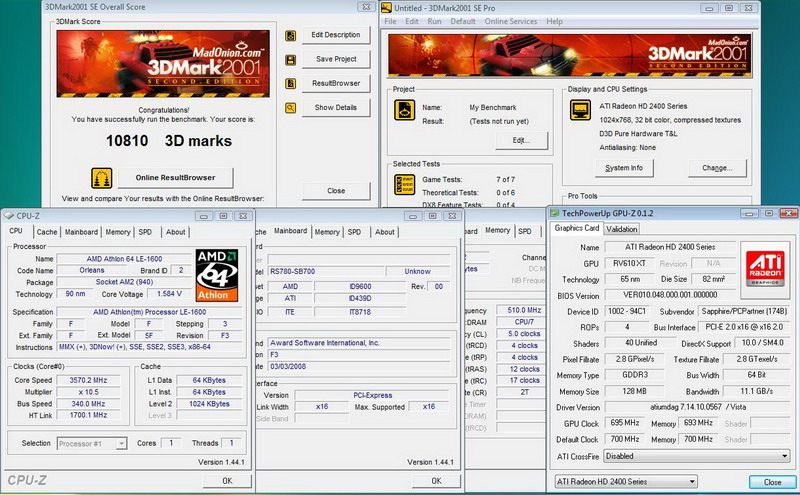The width and height of the screenshot is (800, 495).
Task: Click the floppy disk icon beside Save Project
Action: (290, 60)
